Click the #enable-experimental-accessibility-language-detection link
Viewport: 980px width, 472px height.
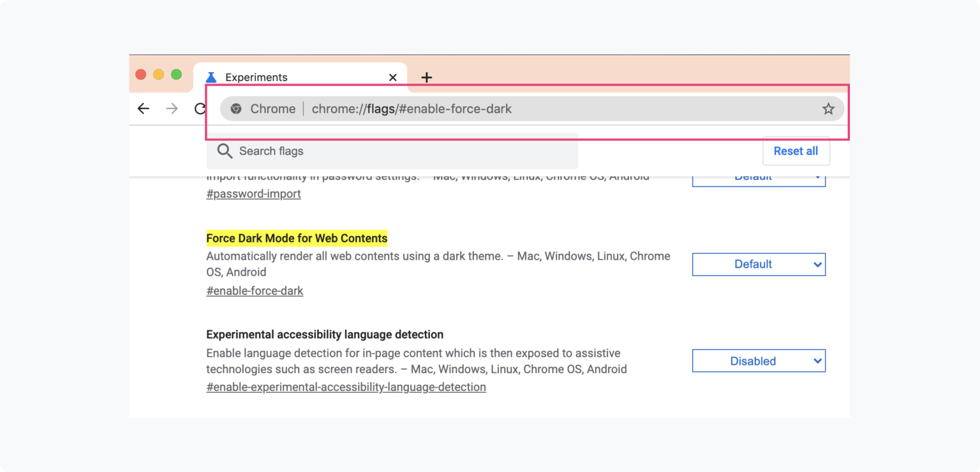[x=346, y=387]
